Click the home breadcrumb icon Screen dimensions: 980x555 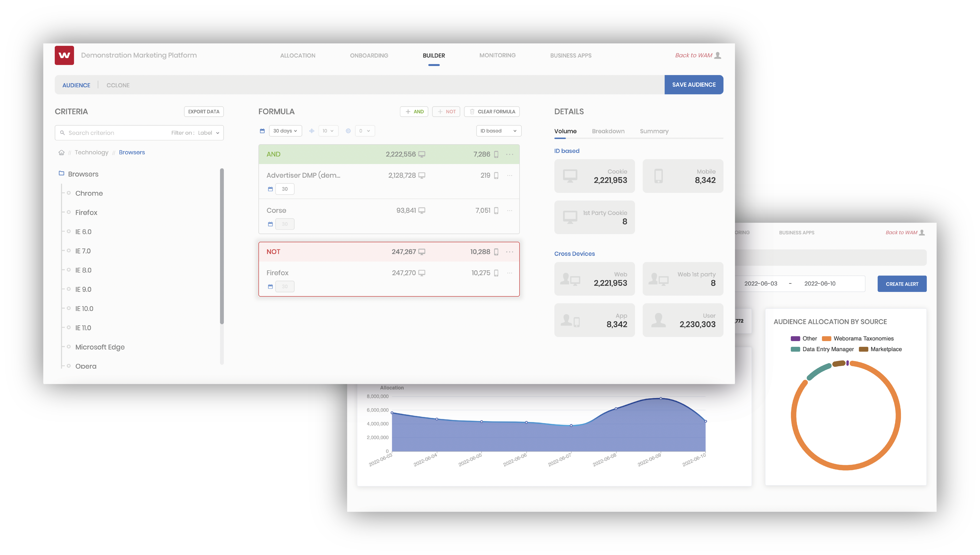pyautogui.click(x=61, y=153)
